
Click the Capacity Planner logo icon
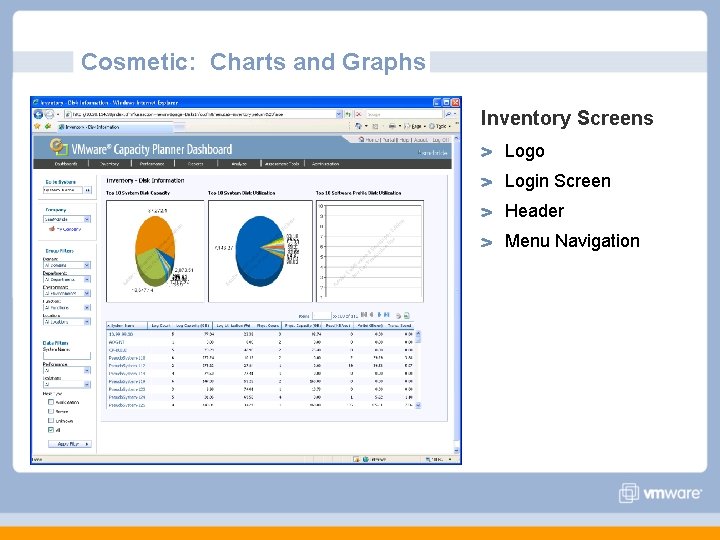(58, 146)
